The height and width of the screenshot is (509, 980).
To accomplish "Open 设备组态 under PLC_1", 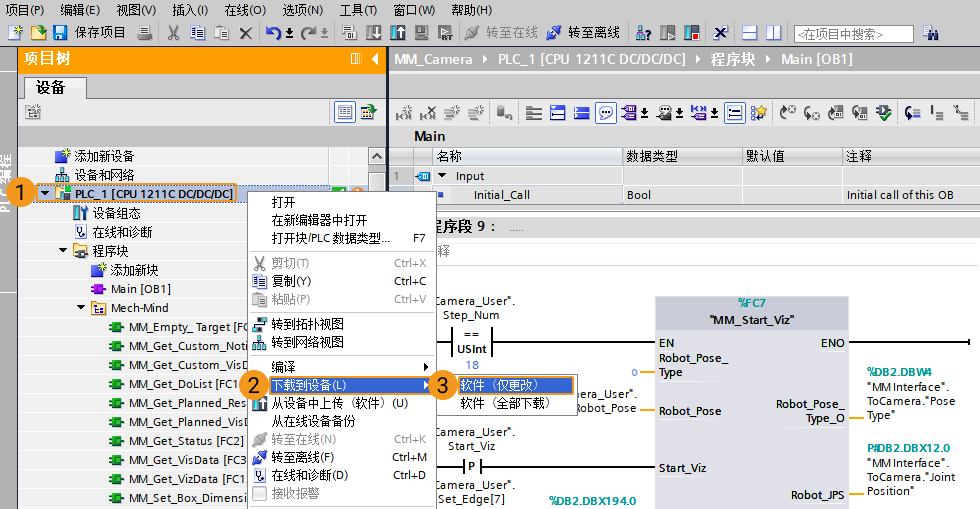I will pos(116,213).
